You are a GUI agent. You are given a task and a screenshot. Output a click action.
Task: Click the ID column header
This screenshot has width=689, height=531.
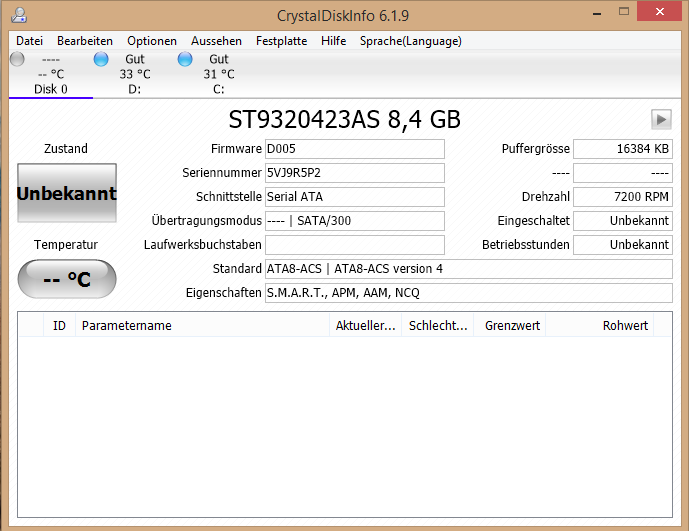coord(59,326)
